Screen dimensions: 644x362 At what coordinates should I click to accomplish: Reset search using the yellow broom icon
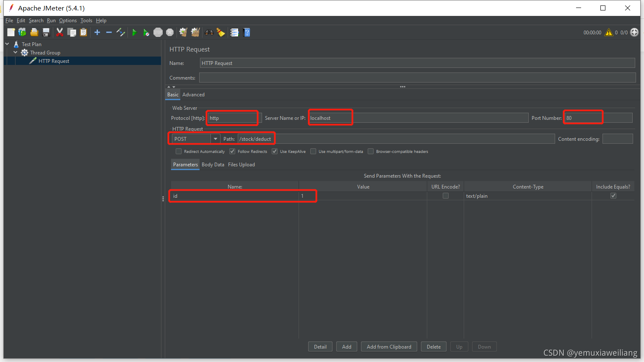(221, 32)
